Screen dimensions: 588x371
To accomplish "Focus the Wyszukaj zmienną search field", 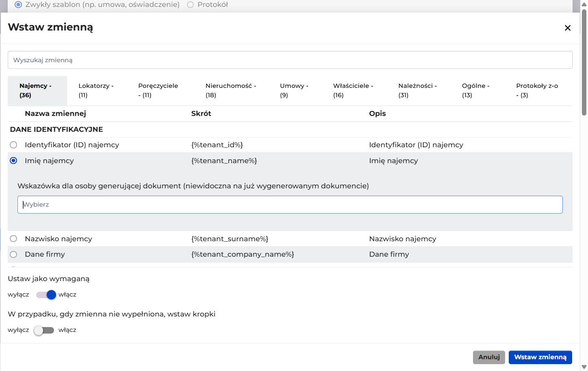I will 290,60.
